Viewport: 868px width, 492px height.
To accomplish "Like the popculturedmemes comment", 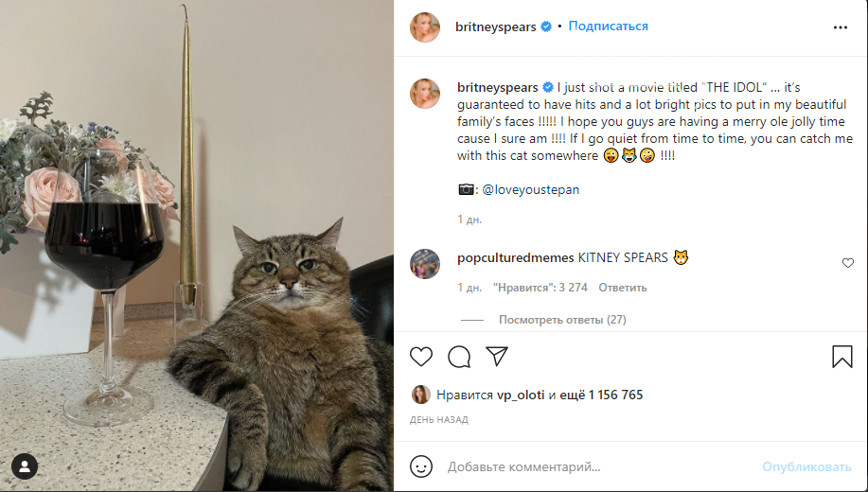I will pos(847,263).
